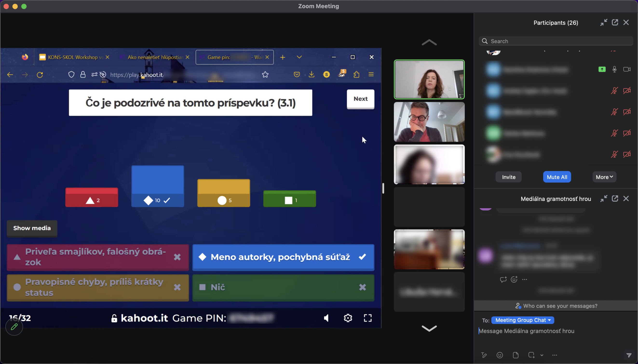Pop out the chat panel
This screenshot has width=638, height=364.
pyautogui.click(x=615, y=199)
